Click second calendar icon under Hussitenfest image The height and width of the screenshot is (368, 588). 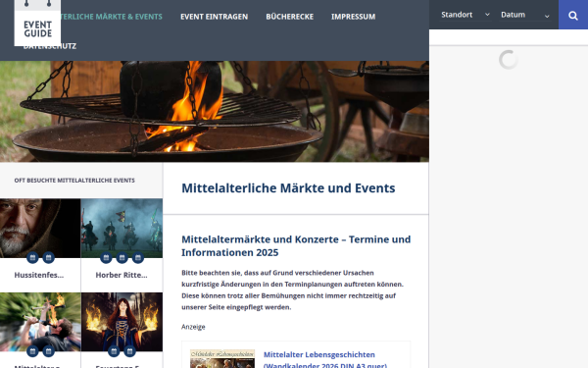tap(48, 257)
